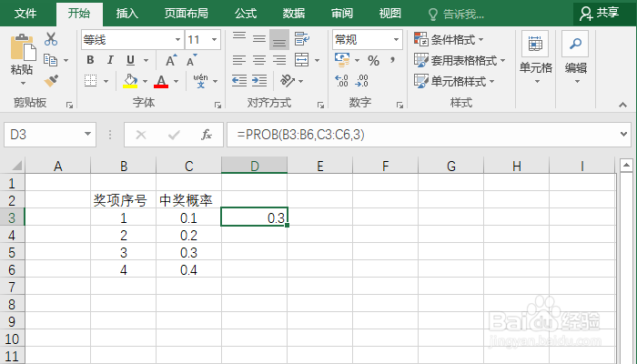
Task: Apply Comma Style number format
Action: pos(392,60)
